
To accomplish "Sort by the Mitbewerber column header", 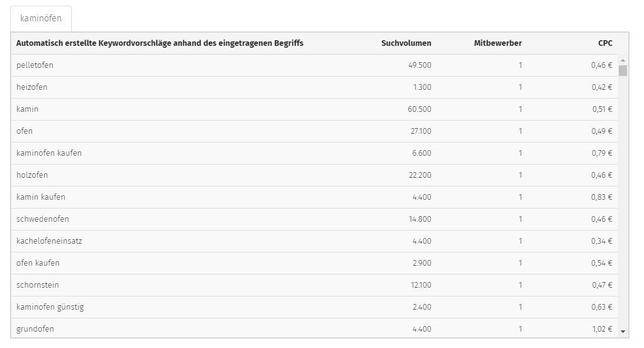I will pos(498,43).
